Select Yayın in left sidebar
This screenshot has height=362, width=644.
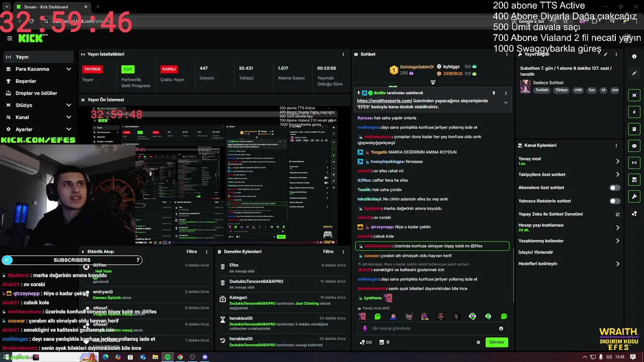click(38, 57)
